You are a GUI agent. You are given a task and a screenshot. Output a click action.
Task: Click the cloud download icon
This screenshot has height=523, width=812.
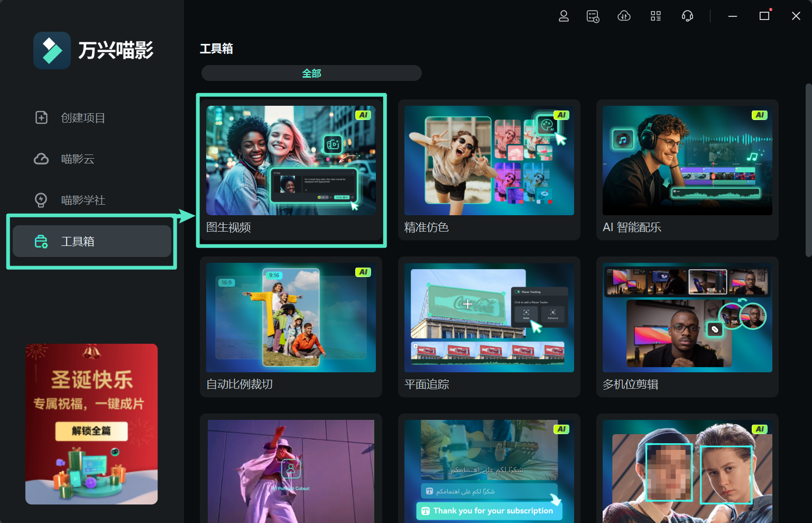click(x=624, y=16)
